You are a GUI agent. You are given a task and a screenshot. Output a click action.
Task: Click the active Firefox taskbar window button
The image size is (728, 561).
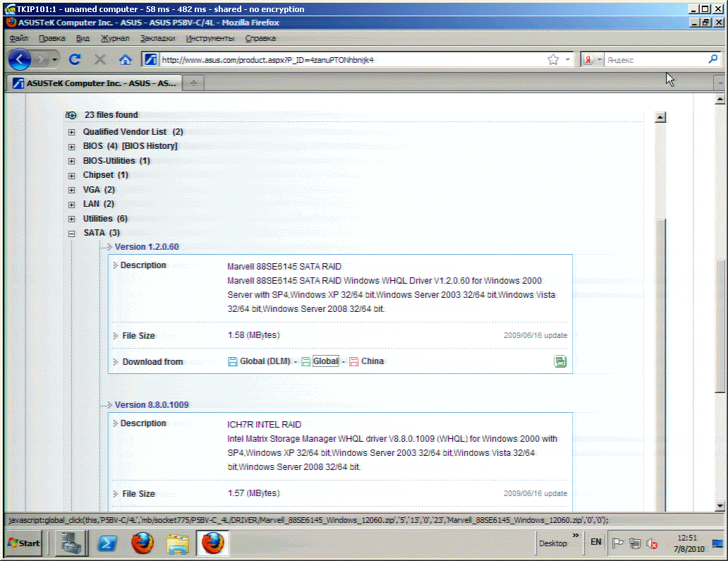(x=212, y=543)
